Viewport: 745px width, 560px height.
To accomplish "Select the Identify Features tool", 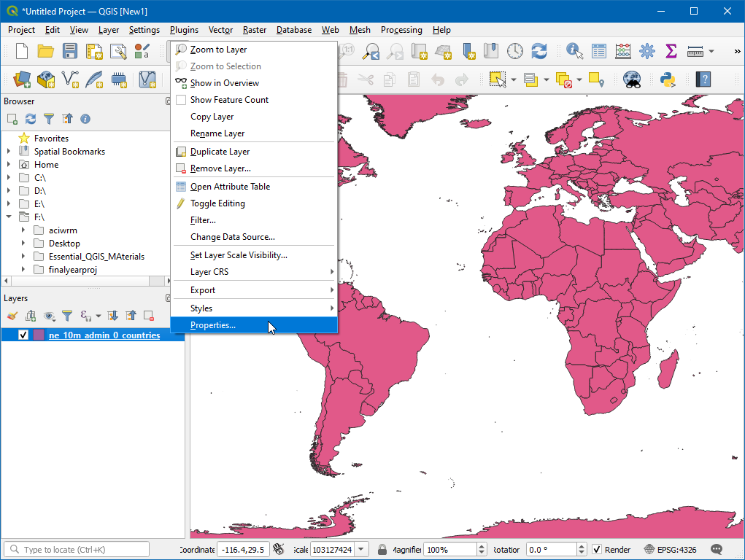I will click(575, 51).
